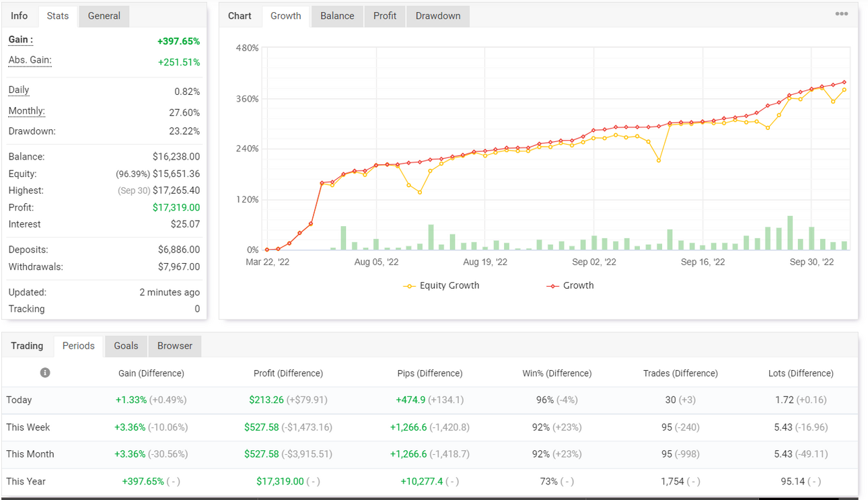Toggle the Equity Growth legend marker
Screen dimensions: 868x500
tap(409, 286)
